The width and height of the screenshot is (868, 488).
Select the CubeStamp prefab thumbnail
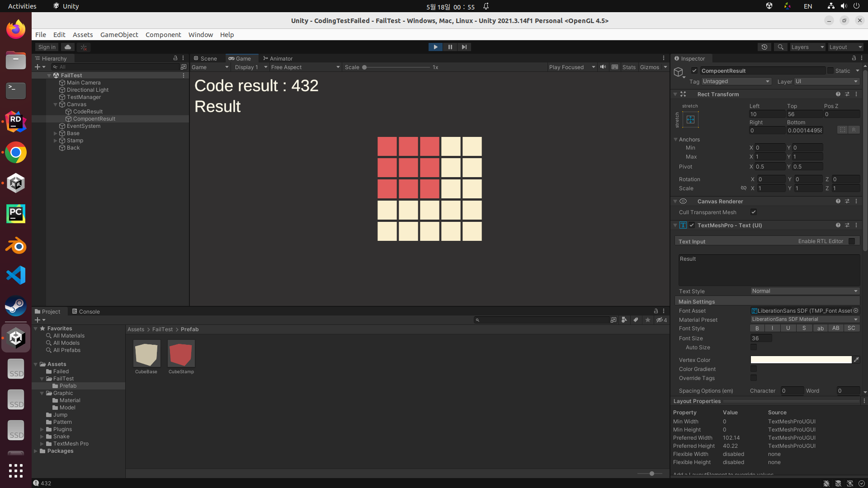(x=181, y=354)
